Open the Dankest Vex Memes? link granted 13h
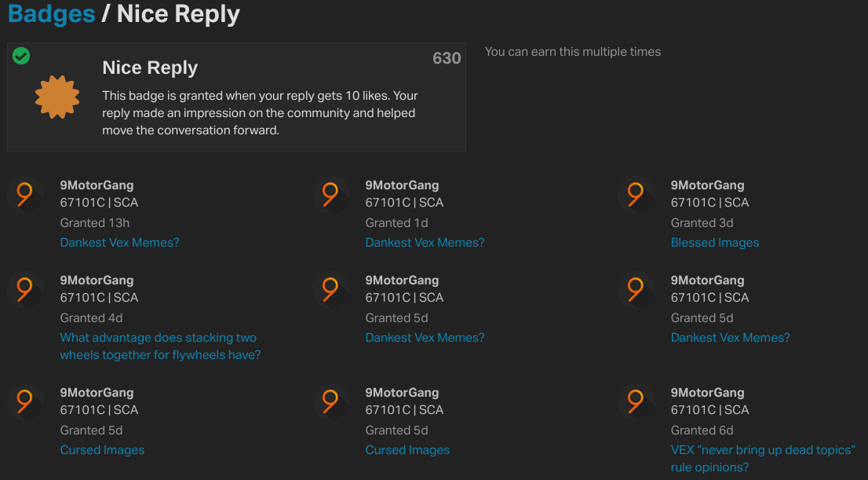The width and height of the screenshot is (868, 480). pyautogui.click(x=119, y=243)
